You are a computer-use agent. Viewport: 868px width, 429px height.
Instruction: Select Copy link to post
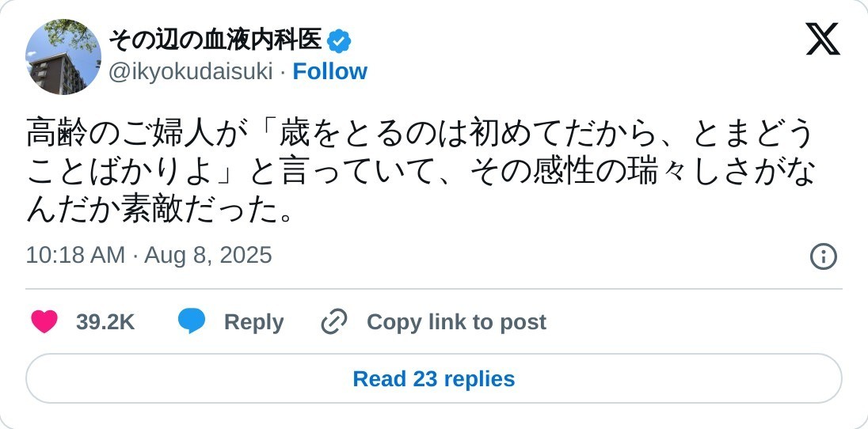[x=456, y=322]
